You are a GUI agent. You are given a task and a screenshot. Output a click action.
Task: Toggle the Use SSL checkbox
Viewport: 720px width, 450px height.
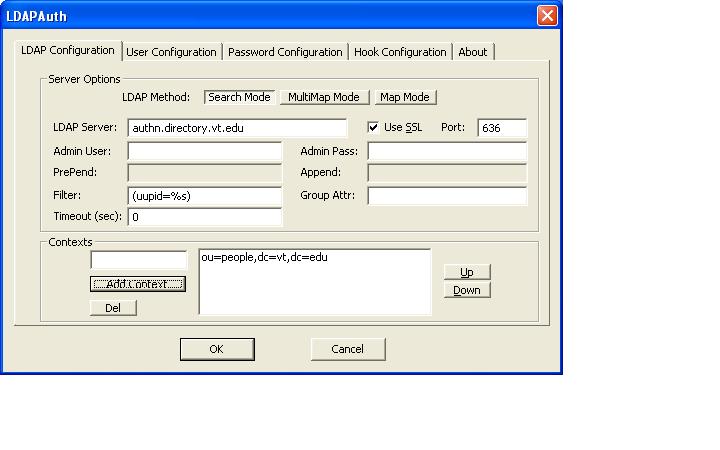pos(373,127)
